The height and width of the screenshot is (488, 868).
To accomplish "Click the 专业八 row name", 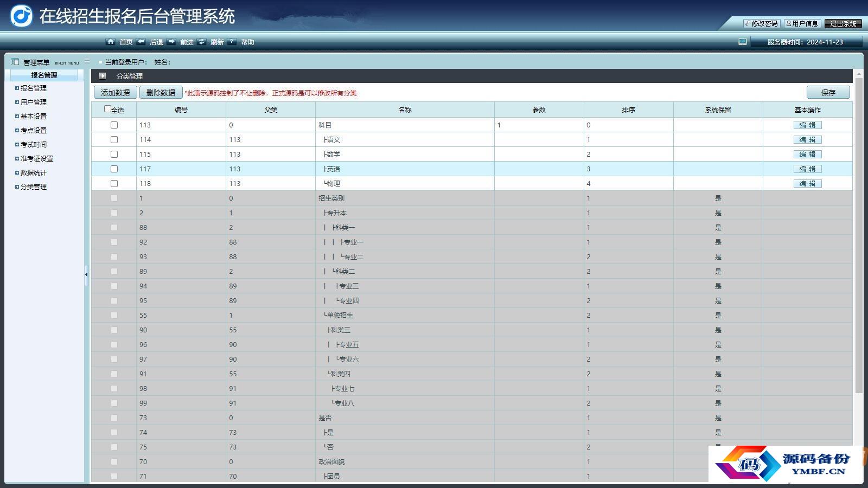I will [343, 403].
